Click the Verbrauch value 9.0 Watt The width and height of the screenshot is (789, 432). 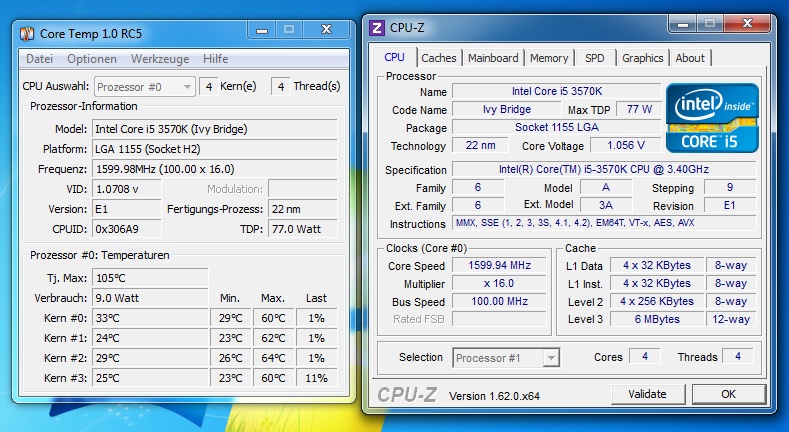tap(150, 298)
